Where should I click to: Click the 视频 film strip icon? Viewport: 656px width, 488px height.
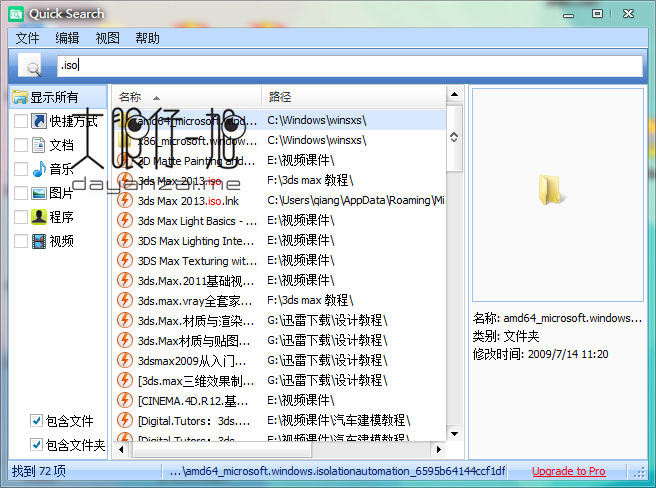[39, 241]
